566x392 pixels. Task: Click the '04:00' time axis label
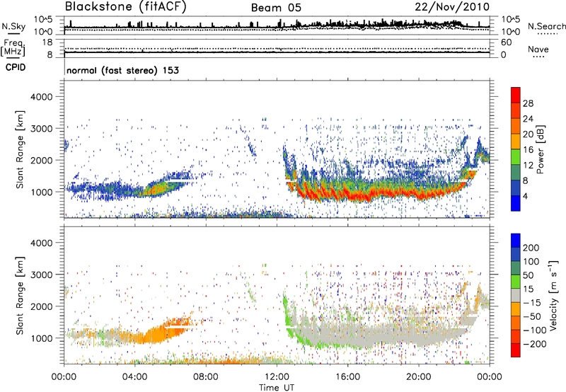[134, 377]
